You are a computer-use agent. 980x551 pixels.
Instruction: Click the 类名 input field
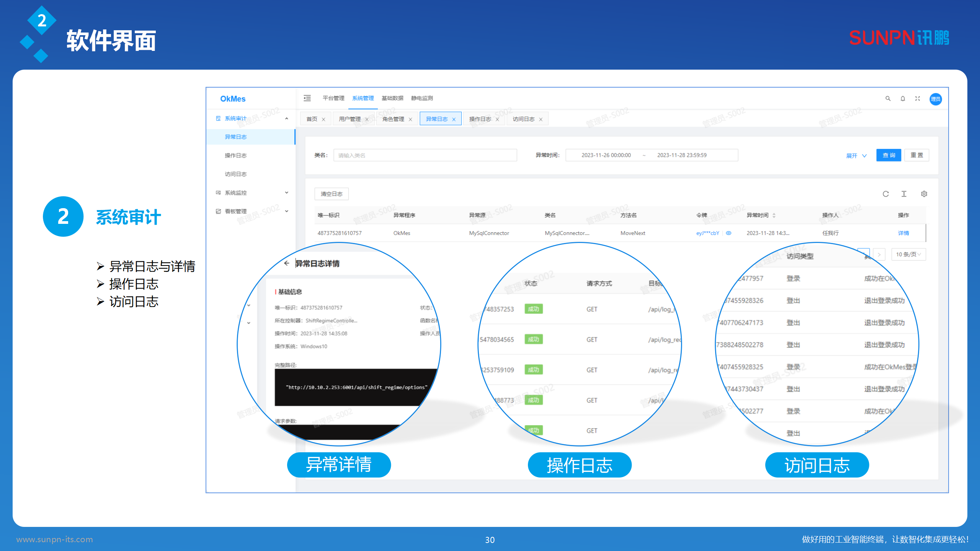(x=425, y=155)
